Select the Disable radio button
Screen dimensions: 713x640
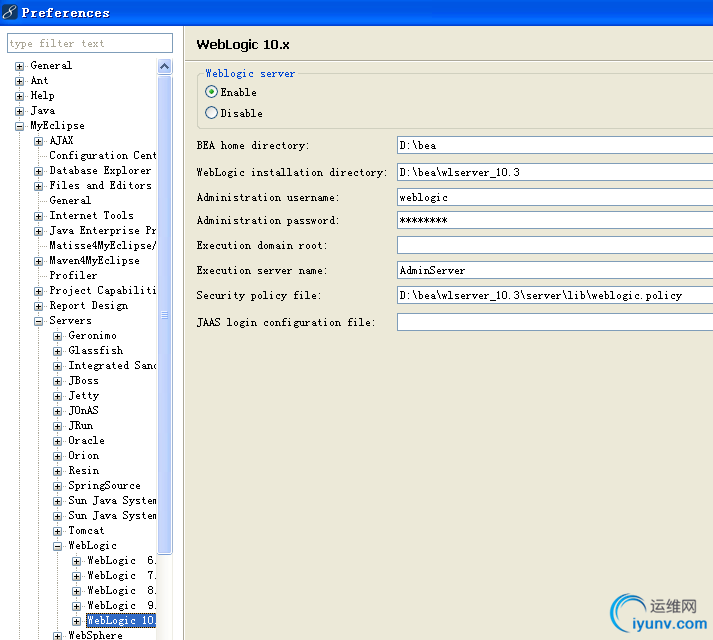211,113
